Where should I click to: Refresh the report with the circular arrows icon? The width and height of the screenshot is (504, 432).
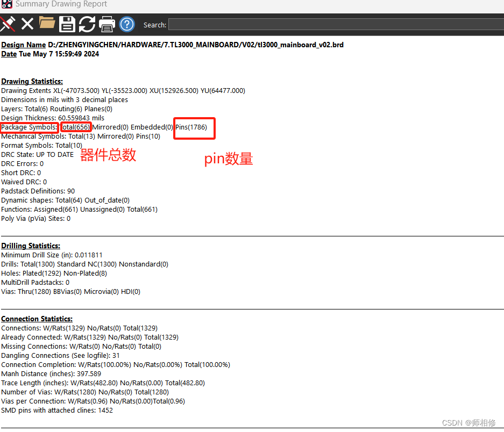pos(87,24)
